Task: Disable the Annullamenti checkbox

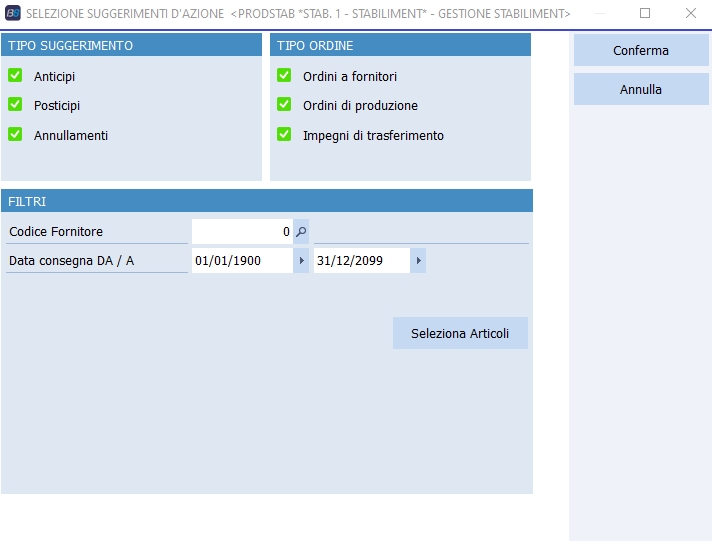Action: click(15, 134)
